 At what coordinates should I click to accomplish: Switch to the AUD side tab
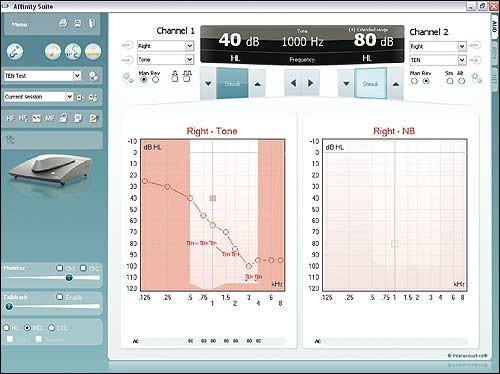(494, 27)
